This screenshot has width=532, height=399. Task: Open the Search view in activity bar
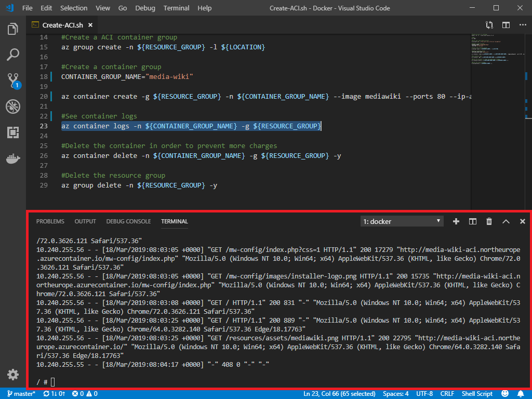[13, 55]
